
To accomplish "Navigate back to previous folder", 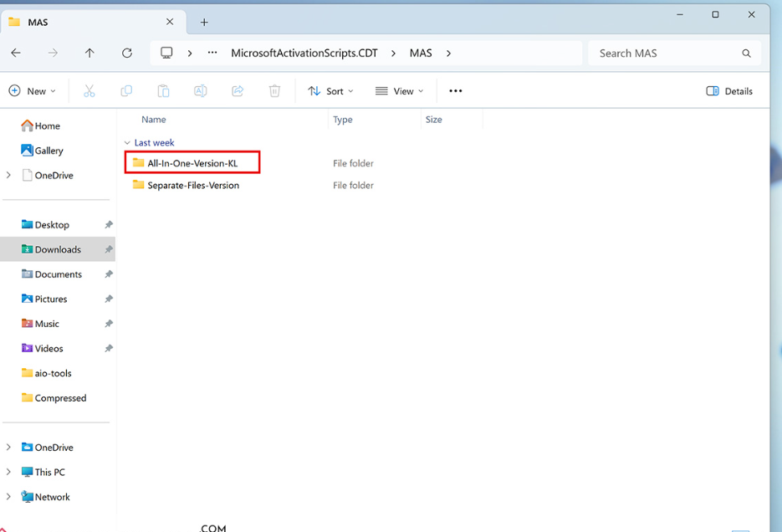I will tap(16, 53).
